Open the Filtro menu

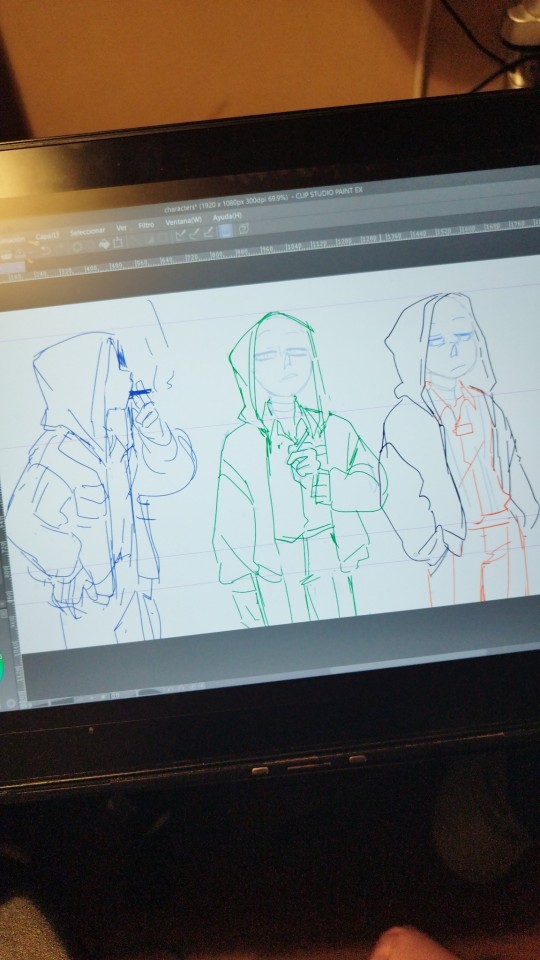pos(146,225)
